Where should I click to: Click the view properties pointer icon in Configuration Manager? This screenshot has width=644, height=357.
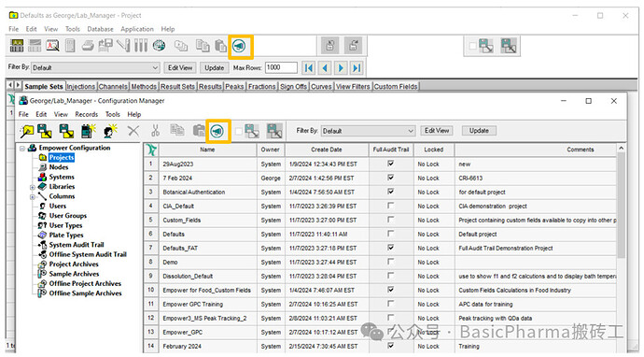(x=27, y=131)
